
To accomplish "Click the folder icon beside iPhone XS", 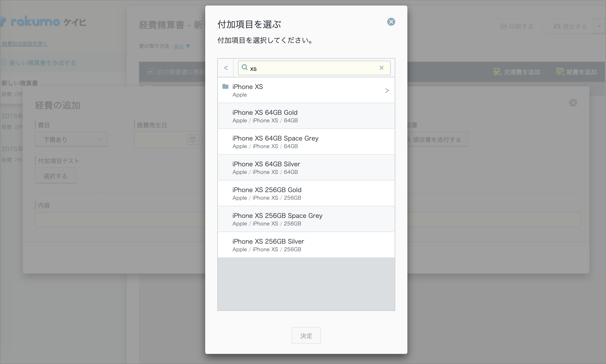I will (x=225, y=86).
